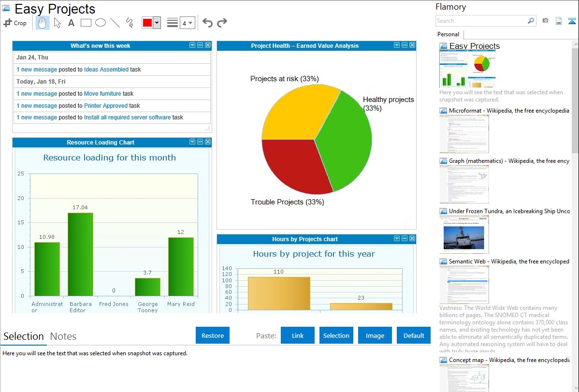Click the red annotation color swatch

(147, 23)
